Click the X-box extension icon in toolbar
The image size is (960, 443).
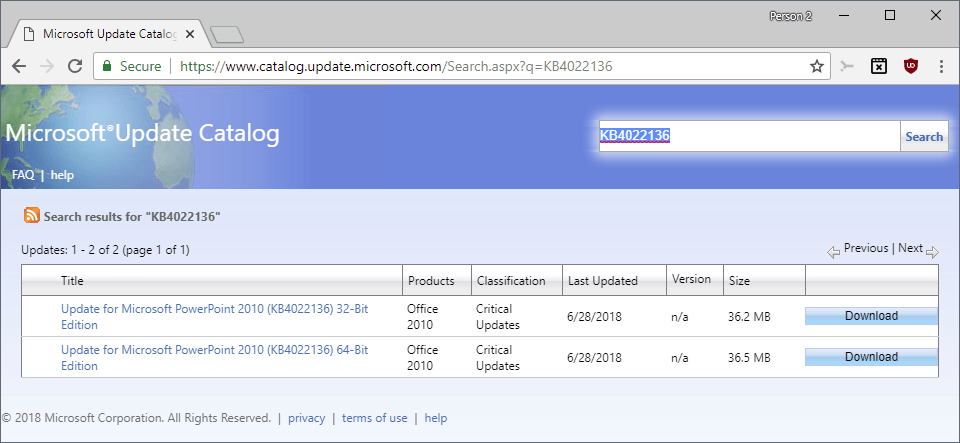pyautogui.click(x=879, y=66)
